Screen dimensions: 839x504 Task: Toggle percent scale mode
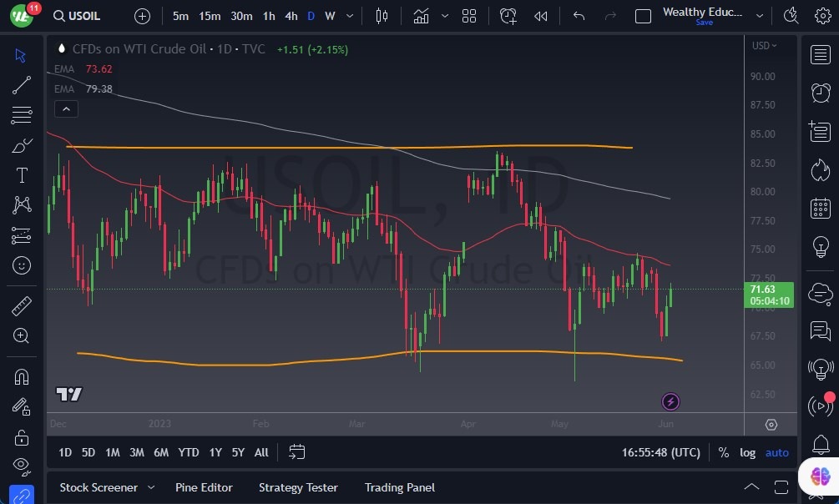tap(723, 452)
